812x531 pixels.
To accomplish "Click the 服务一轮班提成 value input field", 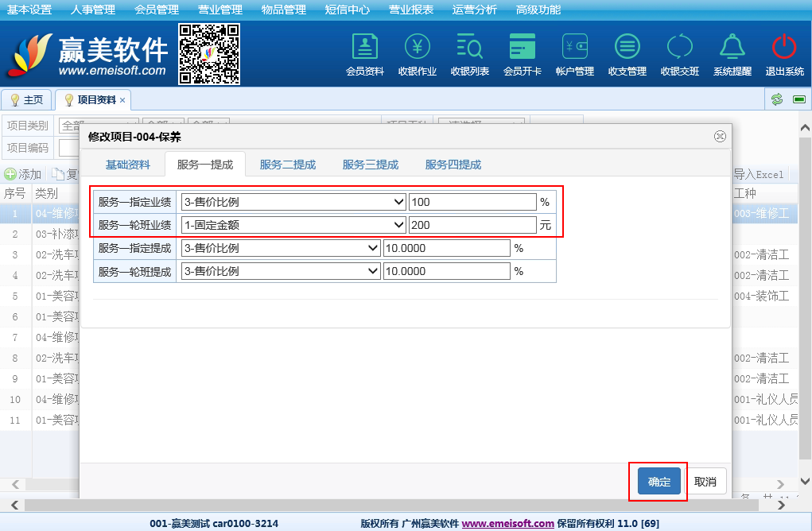I will coord(446,271).
